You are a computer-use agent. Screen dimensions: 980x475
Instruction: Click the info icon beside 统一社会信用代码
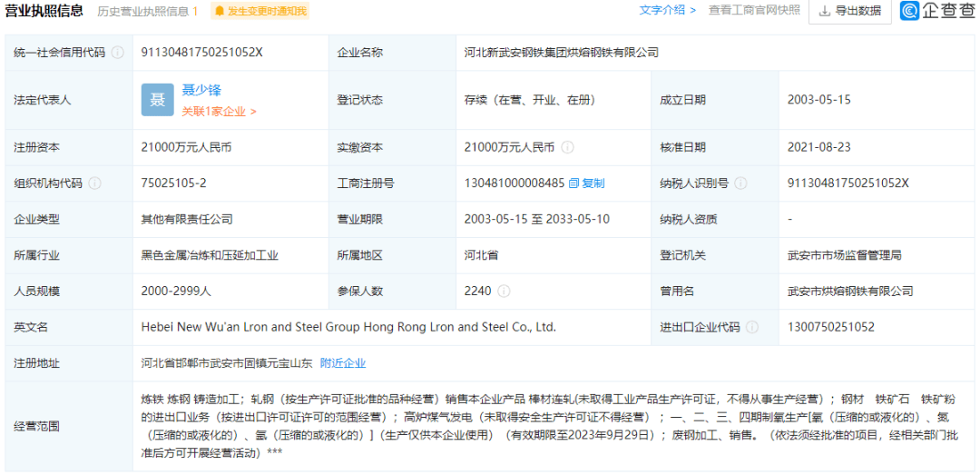pyautogui.click(x=118, y=53)
